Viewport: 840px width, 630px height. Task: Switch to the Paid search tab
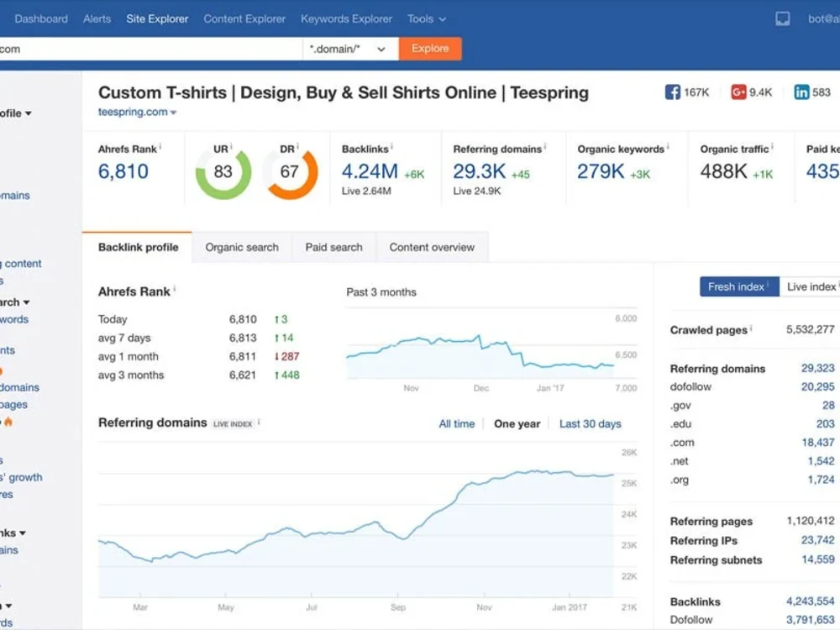[333, 248]
